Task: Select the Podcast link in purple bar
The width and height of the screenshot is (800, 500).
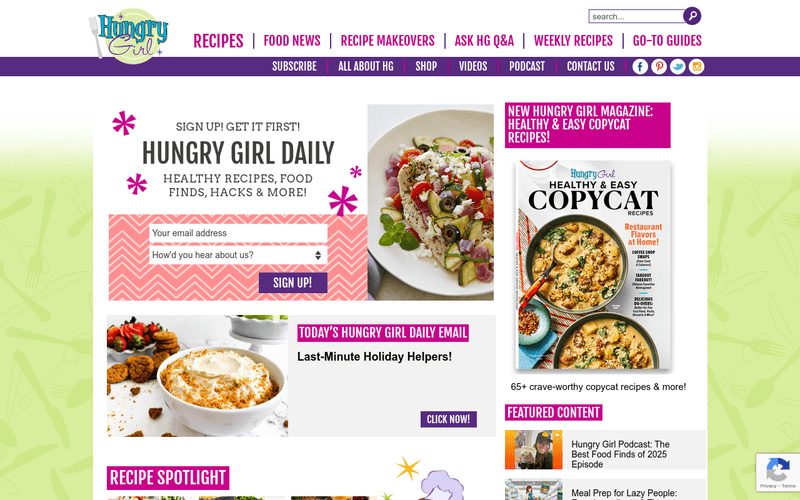Action: click(x=527, y=67)
